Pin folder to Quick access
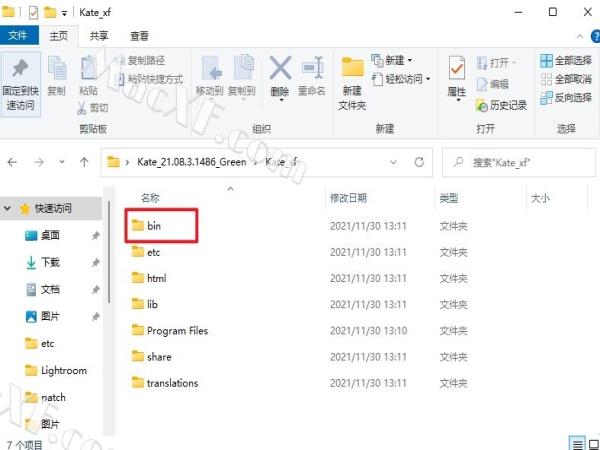This screenshot has height=450, width=600. tap(20, 84)
